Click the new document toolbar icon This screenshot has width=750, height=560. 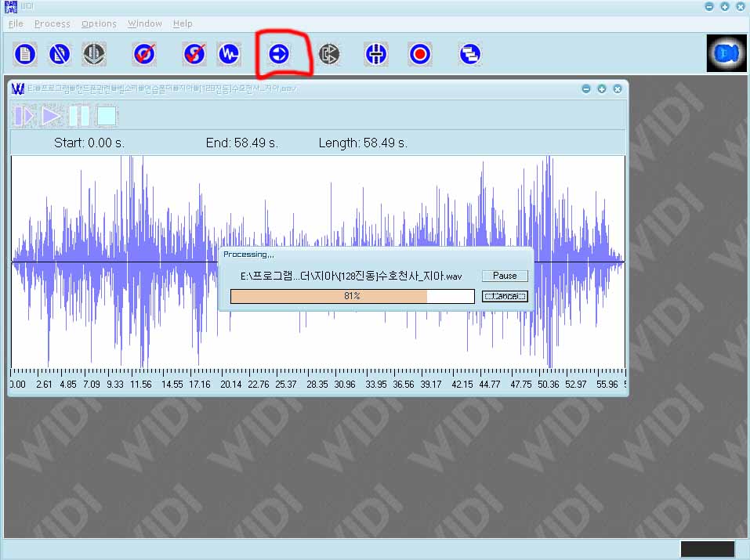tap(25, 54)
